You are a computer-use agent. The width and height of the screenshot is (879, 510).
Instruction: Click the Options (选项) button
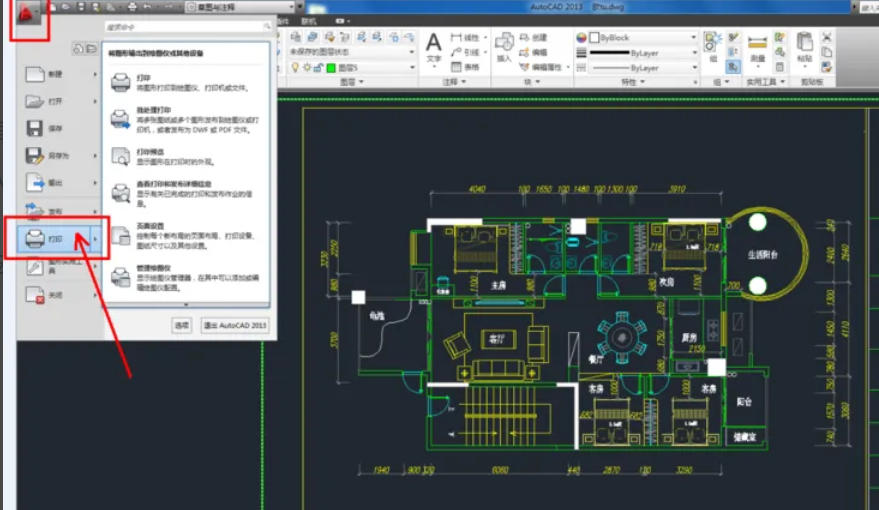(x=181, y=326)
